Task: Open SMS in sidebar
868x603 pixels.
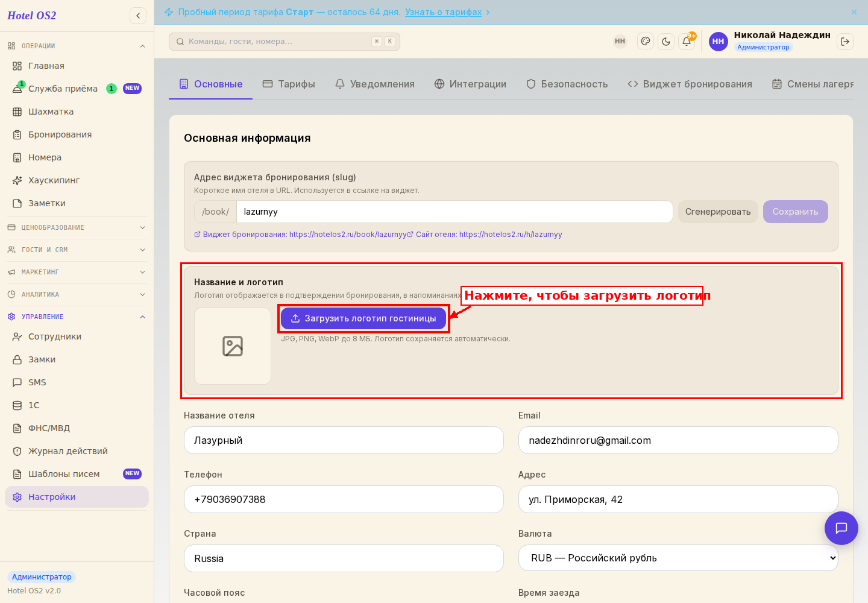Action: point(77,382)
